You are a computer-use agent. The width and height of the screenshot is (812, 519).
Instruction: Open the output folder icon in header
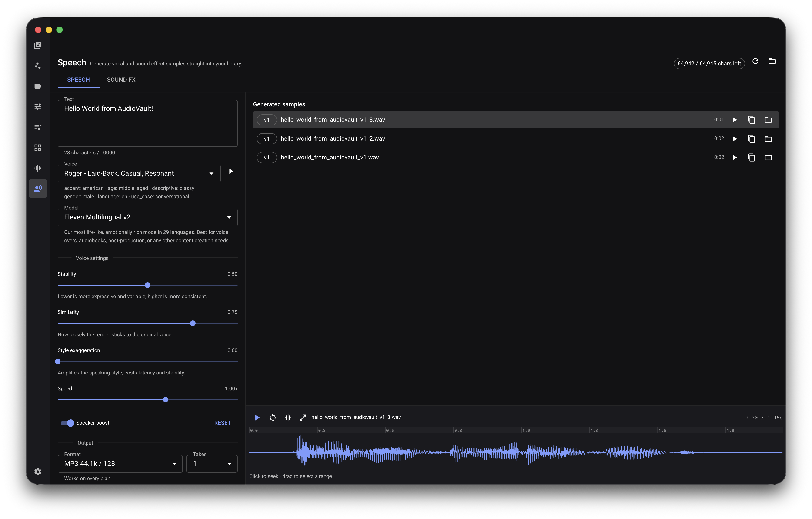tap(772, 61)
